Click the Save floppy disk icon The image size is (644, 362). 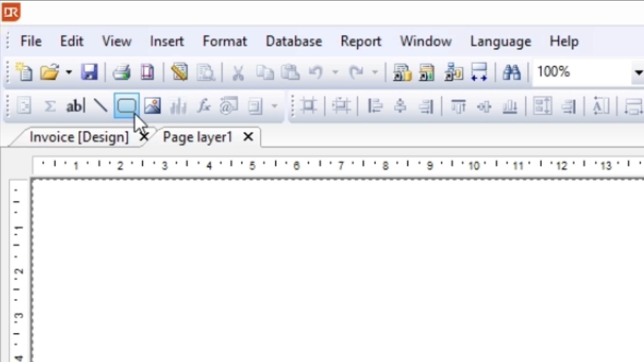(x=89, y=72)
